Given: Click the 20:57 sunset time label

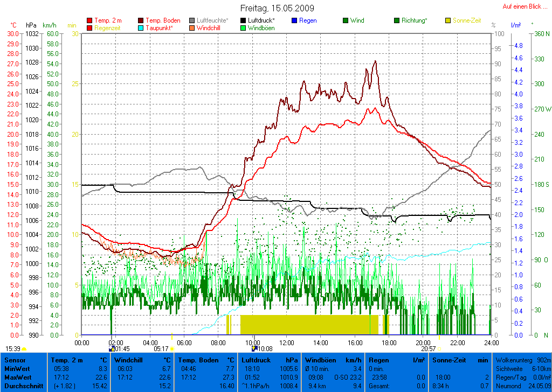Looking at the screenshot, I should (x=428, y=349).
